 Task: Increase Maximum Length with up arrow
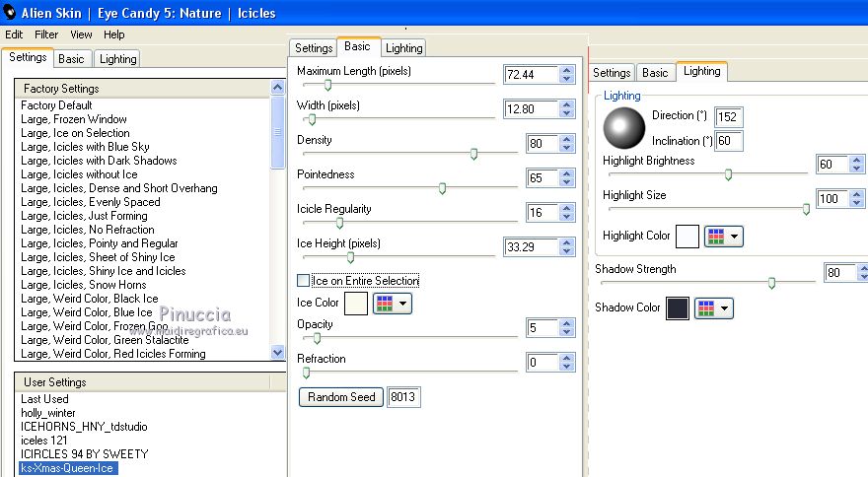[566, 70]
